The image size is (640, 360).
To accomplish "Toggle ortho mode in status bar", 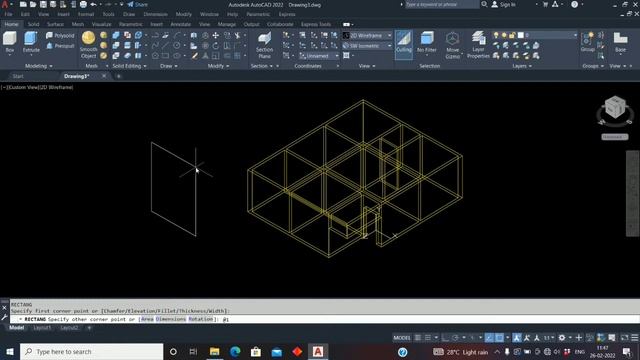I will coord(445,338).
